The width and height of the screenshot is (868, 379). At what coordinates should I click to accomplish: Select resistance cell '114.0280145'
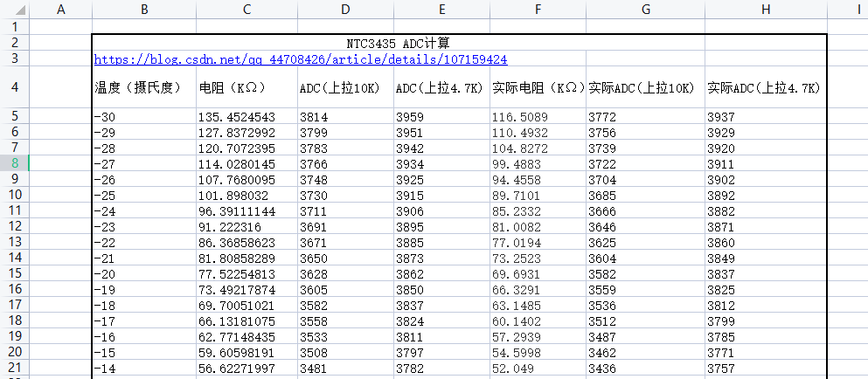click(x=247, y=164)
